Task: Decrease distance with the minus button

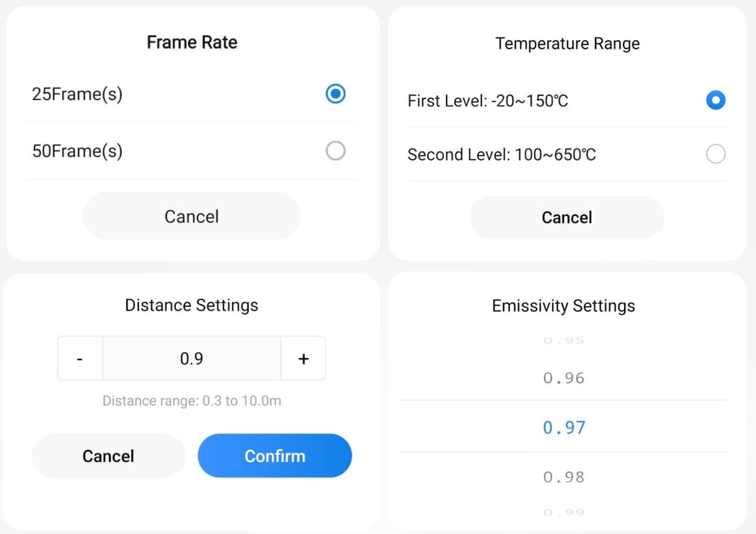Action: (80, 359)
